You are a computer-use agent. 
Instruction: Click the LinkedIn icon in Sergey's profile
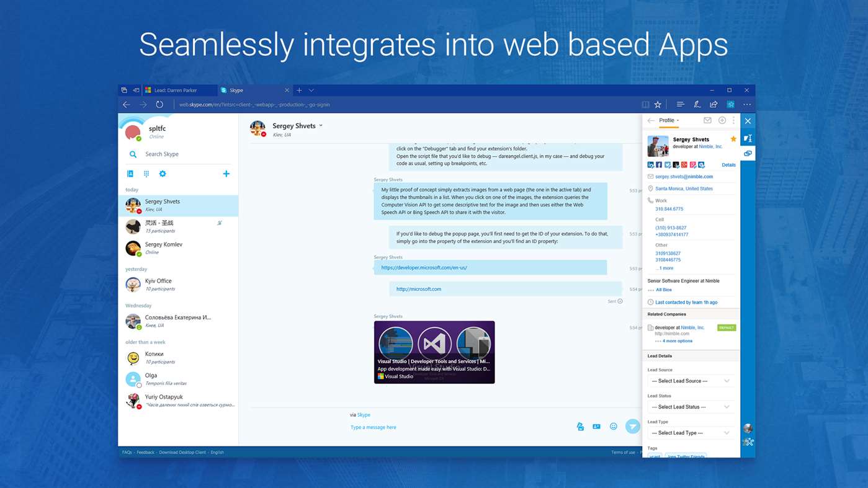(651, 165)
